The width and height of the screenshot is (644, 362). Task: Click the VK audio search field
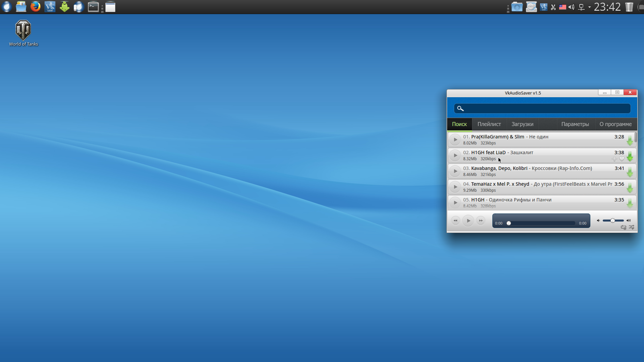pyautogui.click(x=547, y=108)
